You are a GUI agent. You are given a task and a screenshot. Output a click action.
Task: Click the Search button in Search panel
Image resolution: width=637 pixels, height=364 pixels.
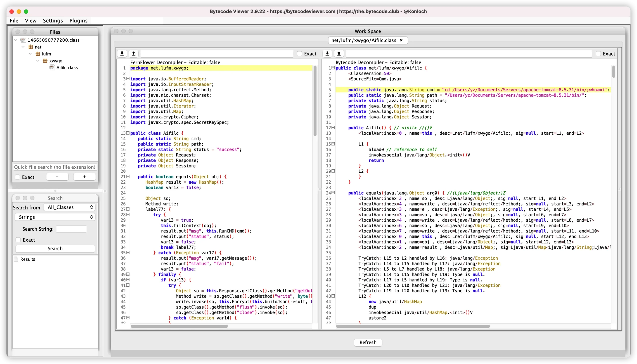pyautogui.click(x=55, y=249)
